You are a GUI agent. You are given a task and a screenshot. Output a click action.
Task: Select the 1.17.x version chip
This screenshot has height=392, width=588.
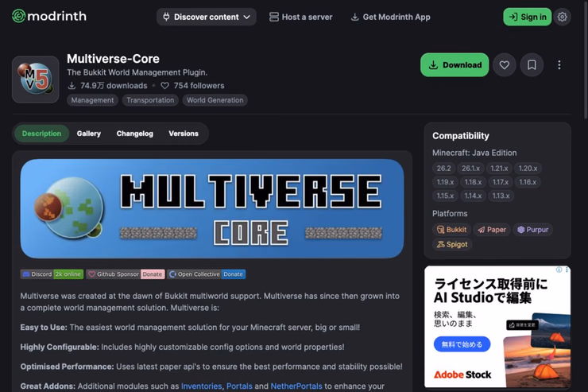pos(501,182)
